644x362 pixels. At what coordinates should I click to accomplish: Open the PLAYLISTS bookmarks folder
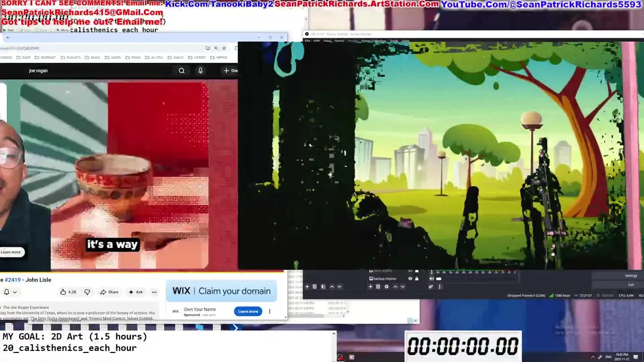click(x=70, y=57)
